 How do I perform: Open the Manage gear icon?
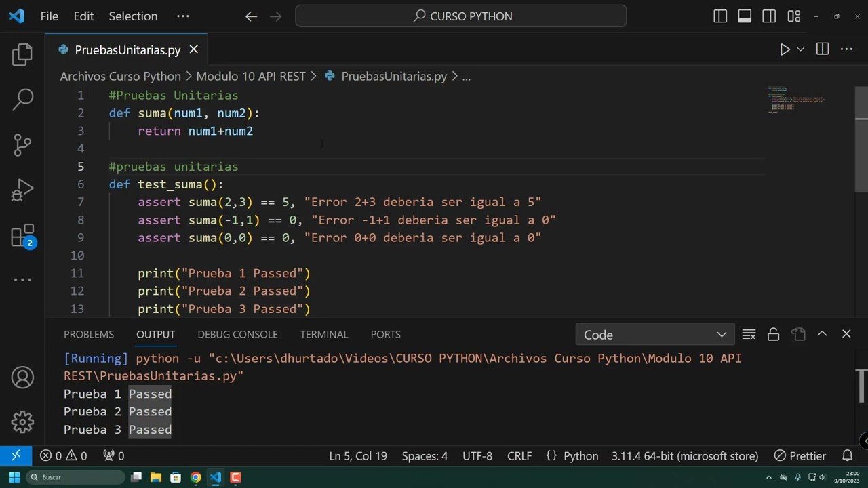pos(22,422)
